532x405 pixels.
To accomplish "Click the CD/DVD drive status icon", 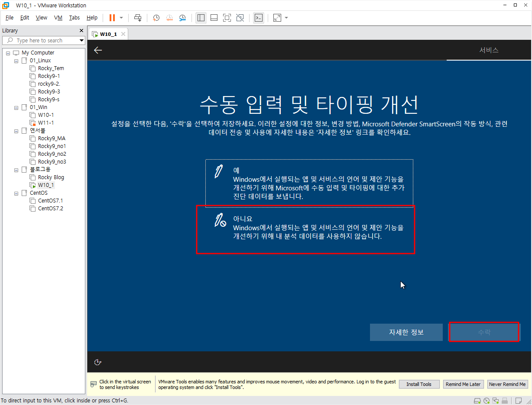I will pos(487,401).
